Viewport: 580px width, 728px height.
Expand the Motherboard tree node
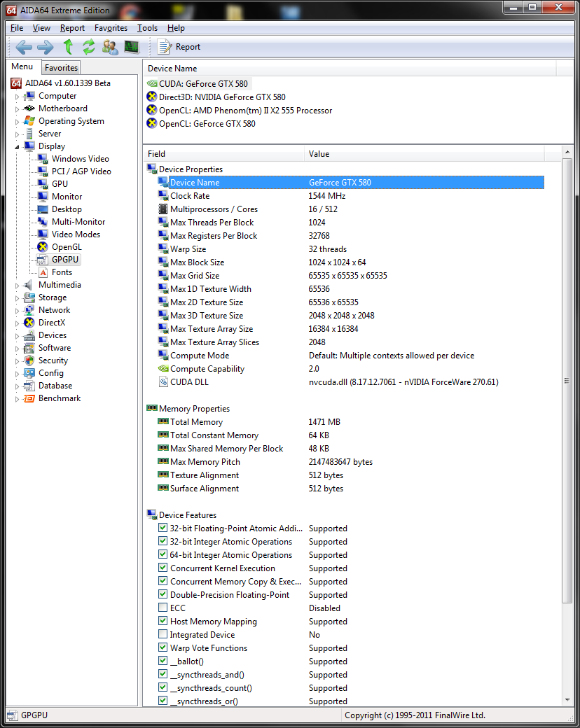pos(18,109)
